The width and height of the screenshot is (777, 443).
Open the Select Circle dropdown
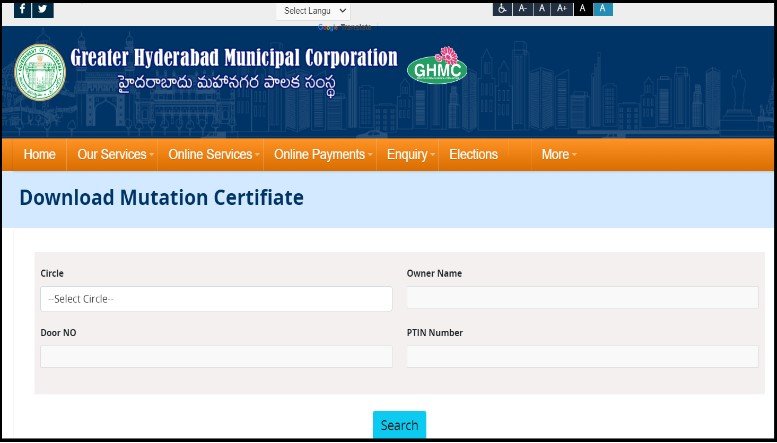click(x=217, y=299)
